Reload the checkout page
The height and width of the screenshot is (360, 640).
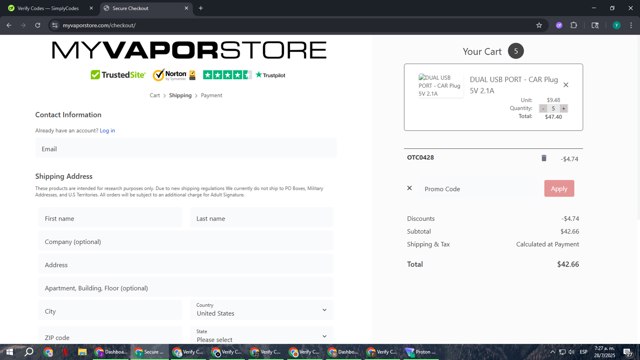click(37, 25)
